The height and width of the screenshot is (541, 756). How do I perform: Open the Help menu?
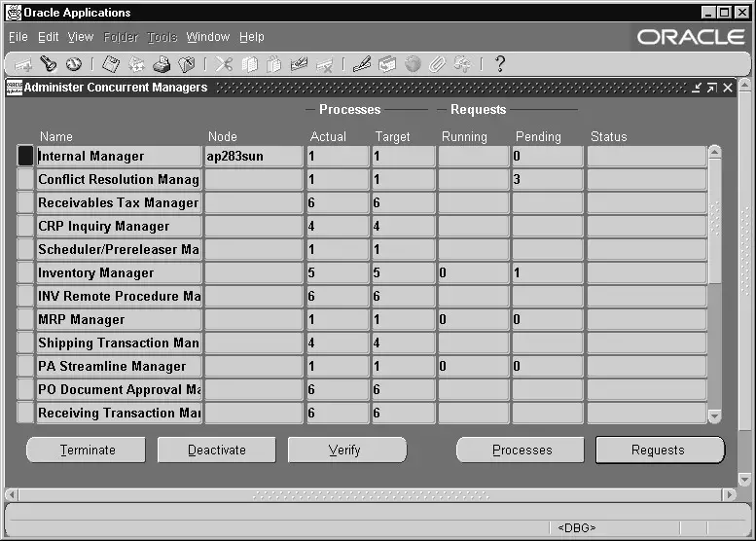coord(252,37)
